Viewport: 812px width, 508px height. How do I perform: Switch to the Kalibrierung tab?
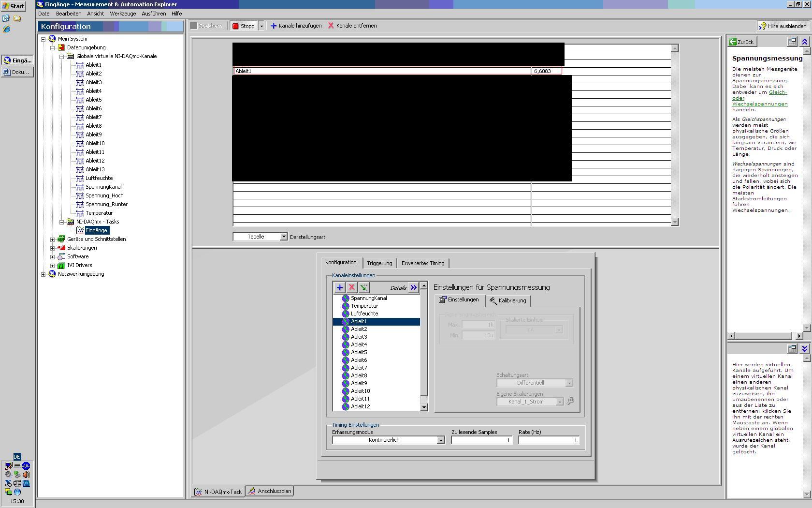point(508,300)
